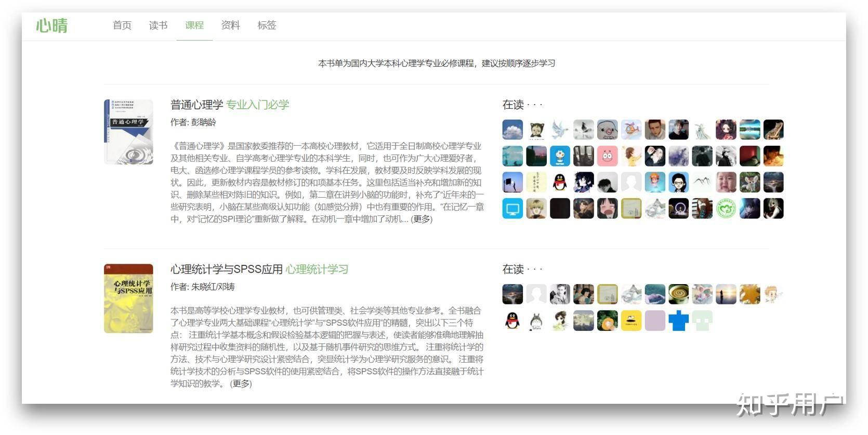
Task: Click the solid black reader avatar
Action: 560,209
